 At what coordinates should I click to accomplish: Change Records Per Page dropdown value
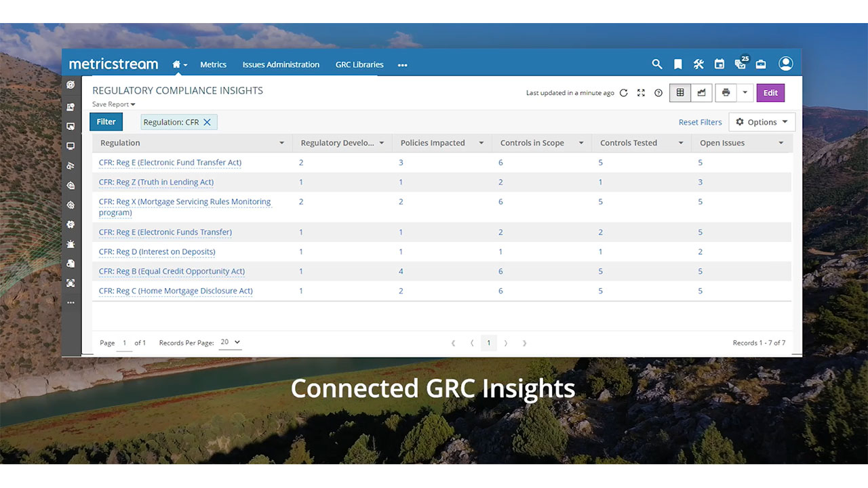click(230, 342)
